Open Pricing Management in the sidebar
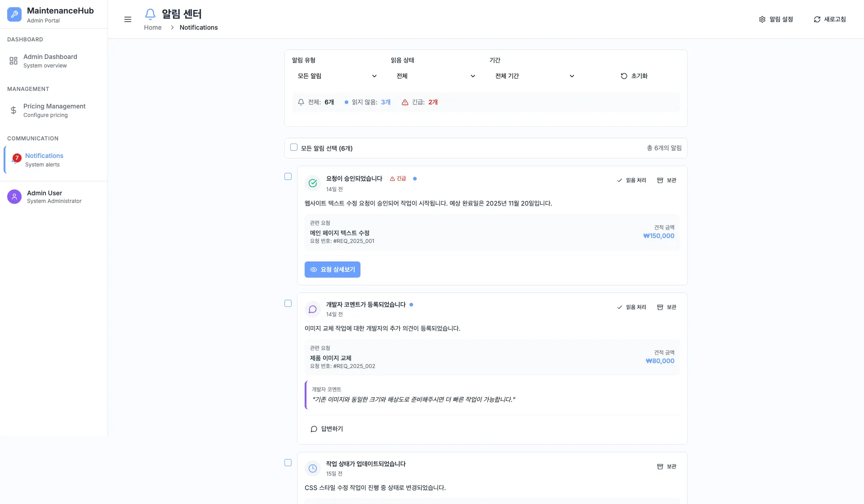Screen dimensions: 864x504 [54, 110]
